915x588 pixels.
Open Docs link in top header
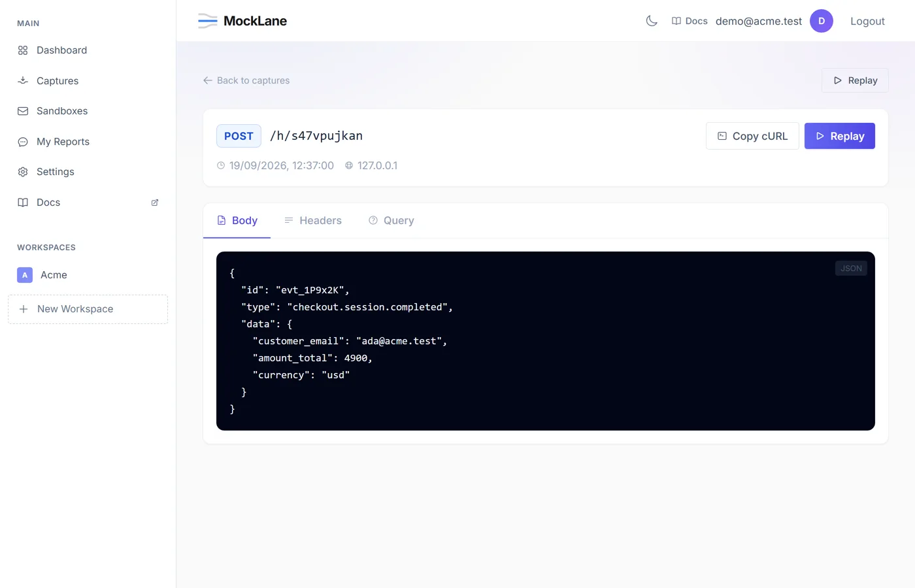point(690,21)
